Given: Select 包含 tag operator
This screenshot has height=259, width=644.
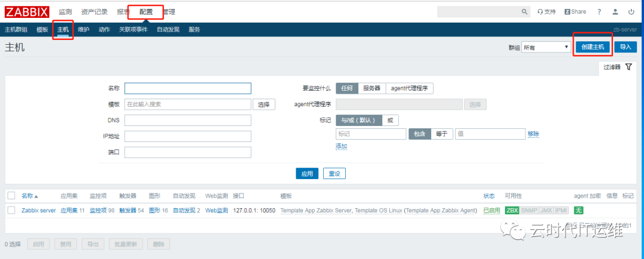Looking at the screenshot, I should tap(420, 134).
